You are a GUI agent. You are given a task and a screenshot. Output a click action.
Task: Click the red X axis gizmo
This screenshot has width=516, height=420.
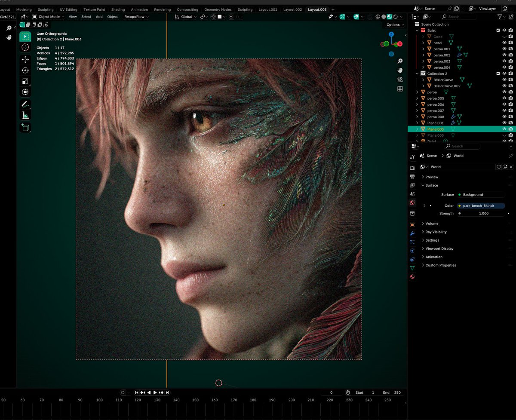400,44
